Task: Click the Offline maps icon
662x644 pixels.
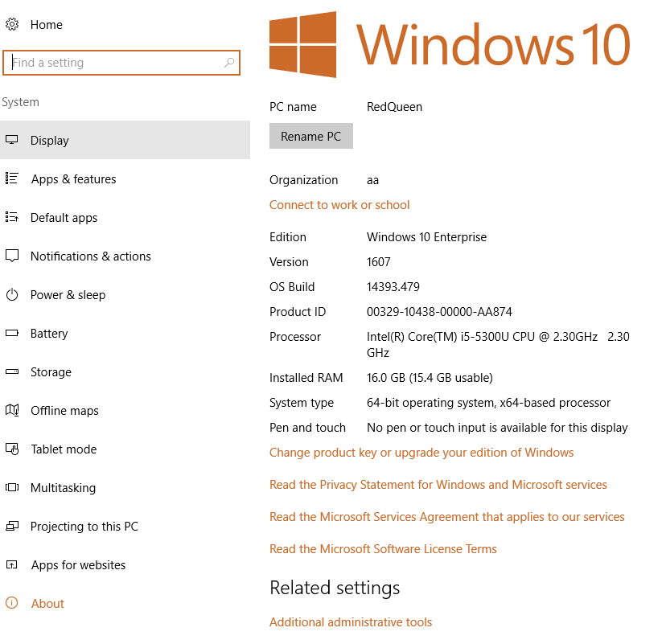Action: tap(12, 410)
